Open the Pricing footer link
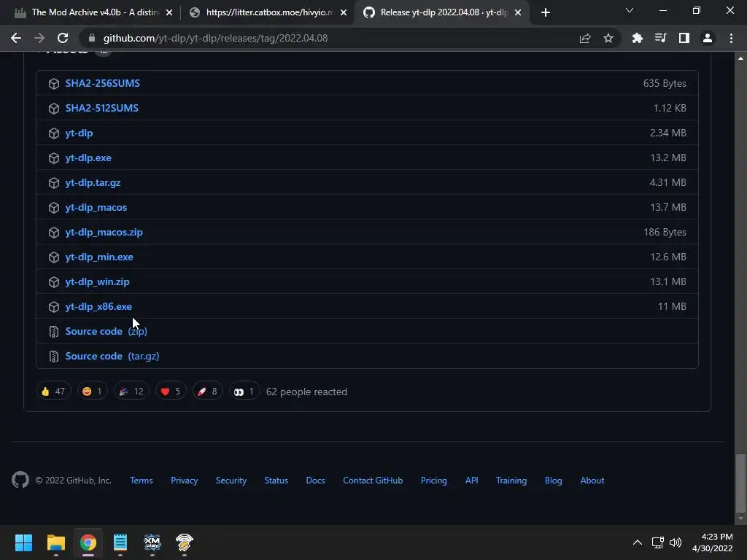Image resolution: width=747 pixels, height=560 pixels. [x=434, y=481]
